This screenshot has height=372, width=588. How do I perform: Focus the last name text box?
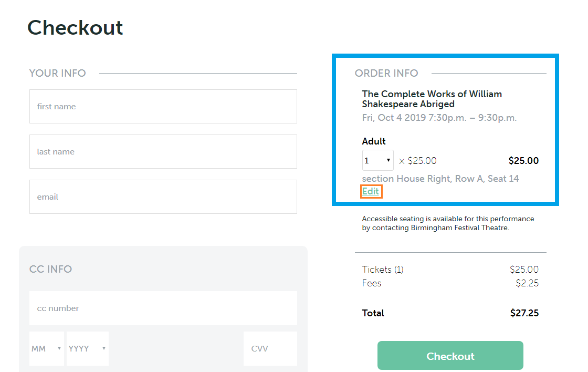[163, 151]
